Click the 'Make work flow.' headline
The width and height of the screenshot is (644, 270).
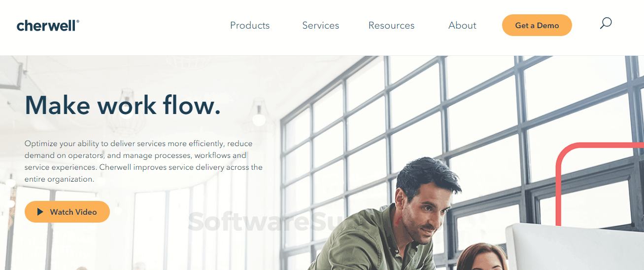click(x=123, y=105)
